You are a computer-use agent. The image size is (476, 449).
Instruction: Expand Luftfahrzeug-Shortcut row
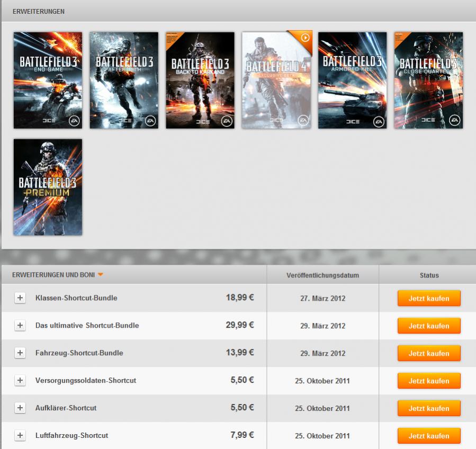[x=20, y=435]
